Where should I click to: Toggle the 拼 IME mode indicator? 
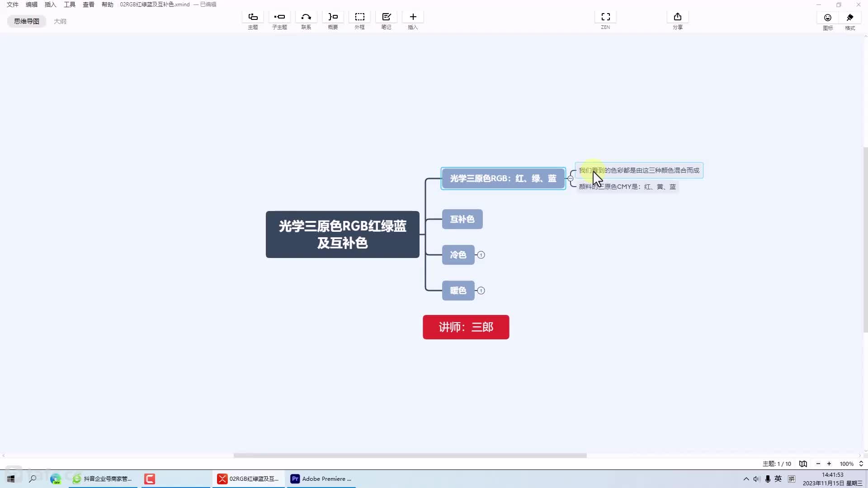pos(792,479)
